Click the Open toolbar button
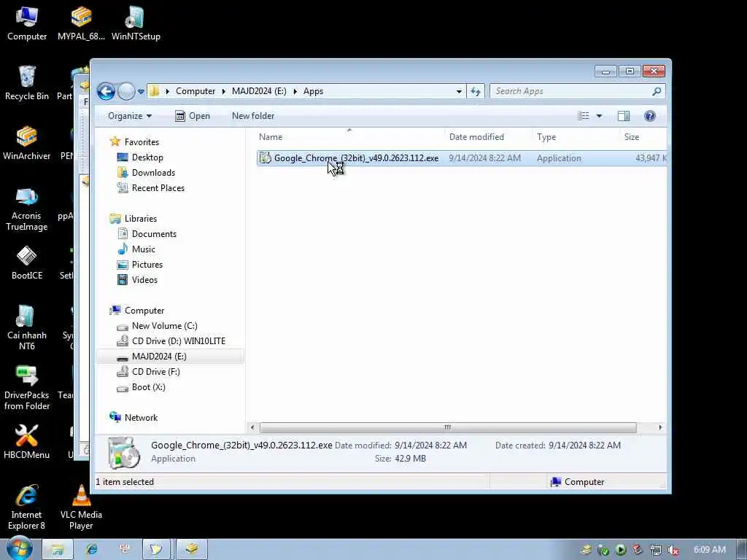 tap(193, 116)
